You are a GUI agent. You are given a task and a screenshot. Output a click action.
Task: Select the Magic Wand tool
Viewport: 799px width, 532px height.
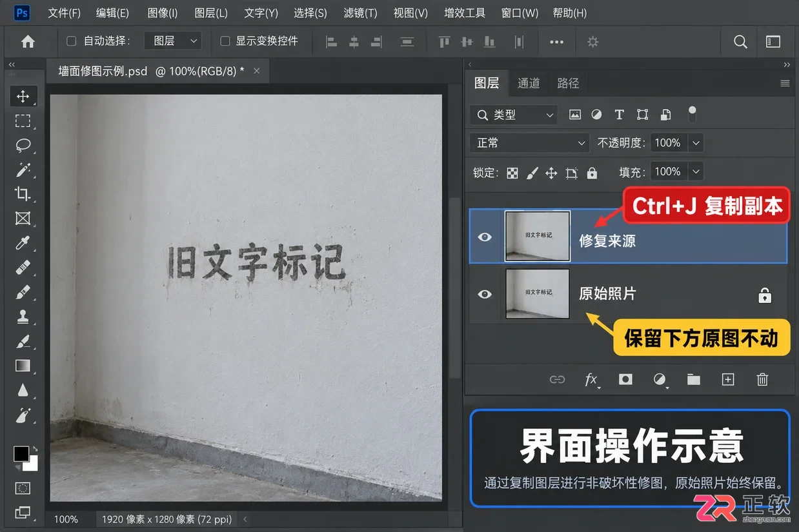(x=23, y=170)
